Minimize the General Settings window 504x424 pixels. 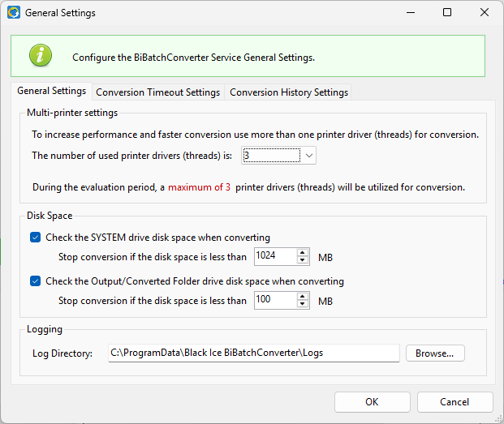click(411, 12)
